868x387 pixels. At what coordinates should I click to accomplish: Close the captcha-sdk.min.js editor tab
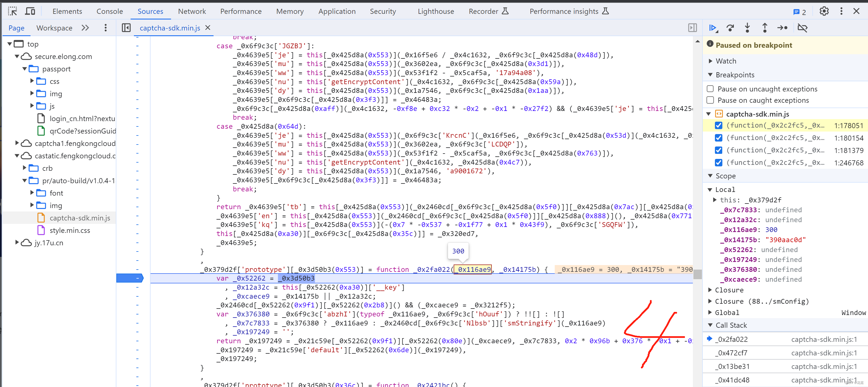pyautogui.click(x=208, y=28)
